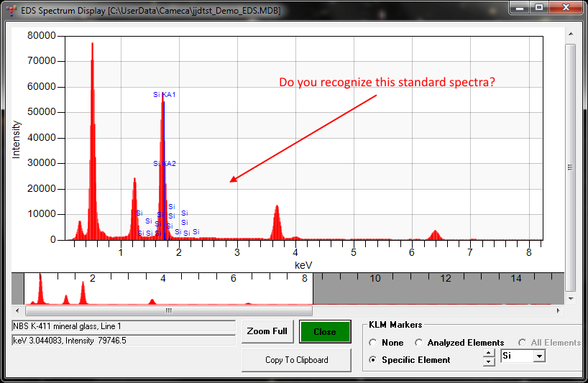The image size is (588, 383).
Task: Select Analyzed Elements radio button
Action: pos(419,343)
